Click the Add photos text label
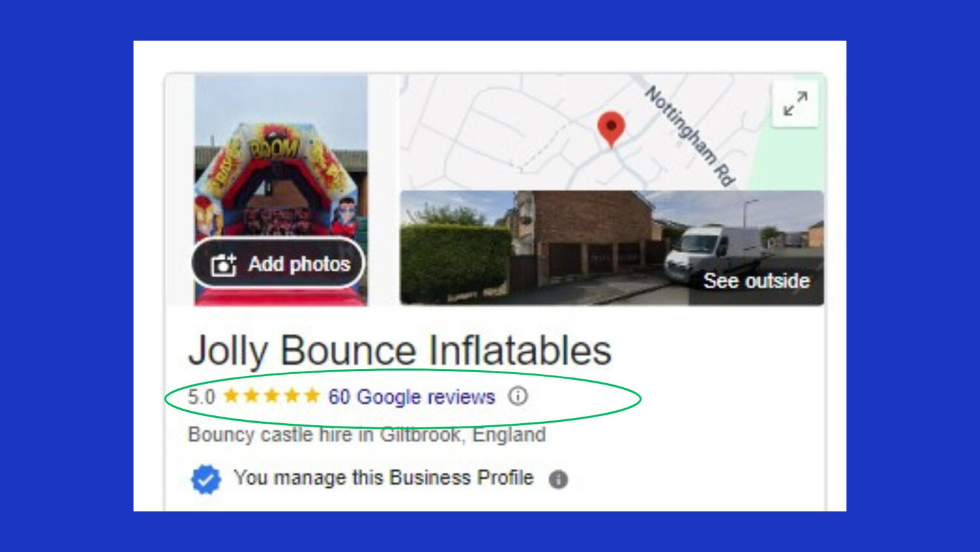The height and width of the screenshot is (552, 980). 299,264
